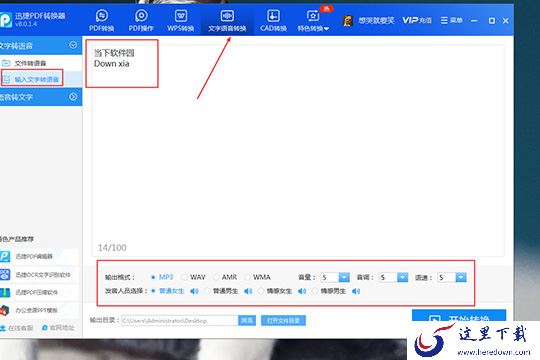The width and height of the screenshot is (540, 360).
Task: Choose AMR output format
Action: coord(225,277)
